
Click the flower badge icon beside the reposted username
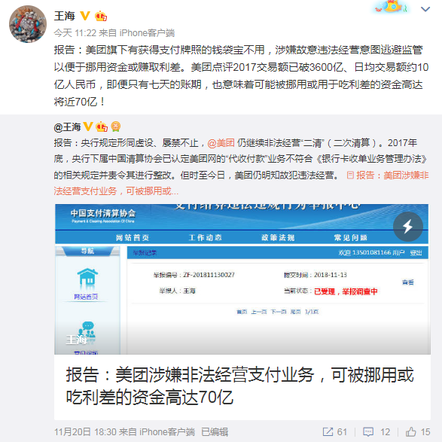click(116, 127)
